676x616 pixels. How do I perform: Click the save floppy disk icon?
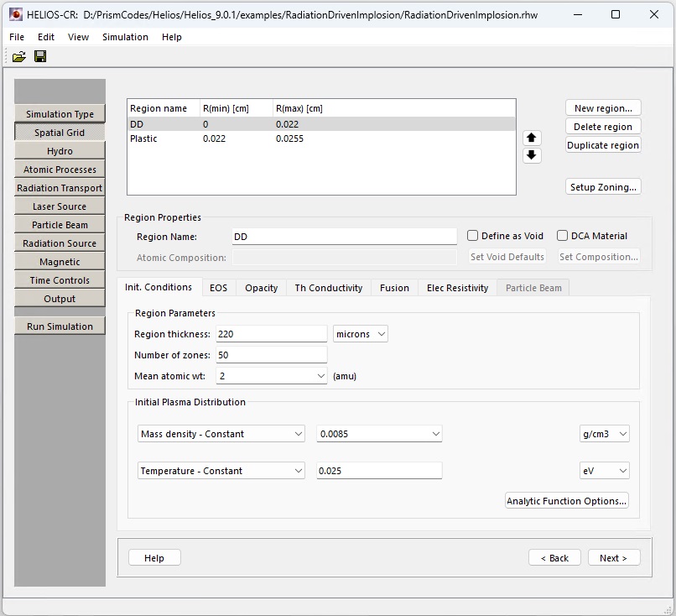40,56
